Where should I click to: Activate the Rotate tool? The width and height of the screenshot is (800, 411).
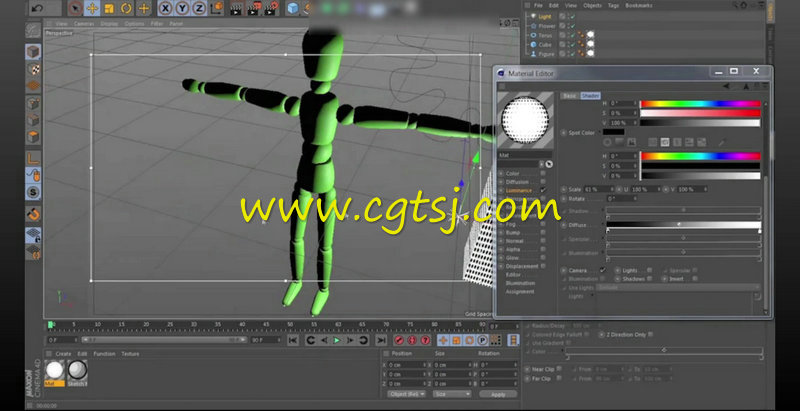click(x=127, y=8)
